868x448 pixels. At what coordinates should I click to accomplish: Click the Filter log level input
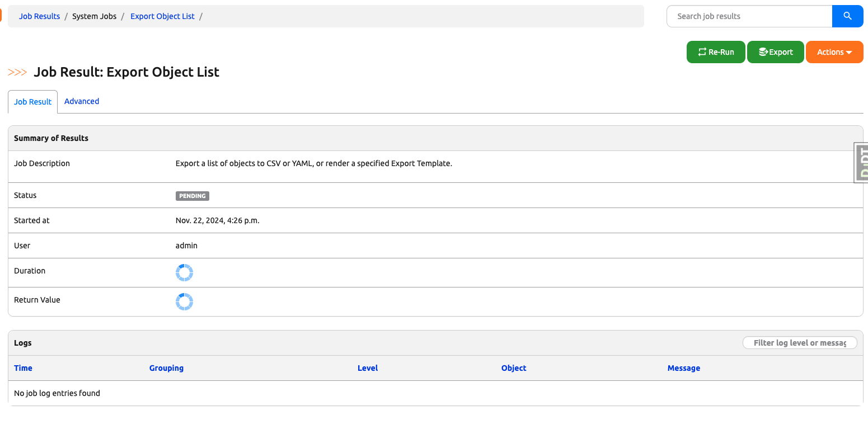pos(799,343)
